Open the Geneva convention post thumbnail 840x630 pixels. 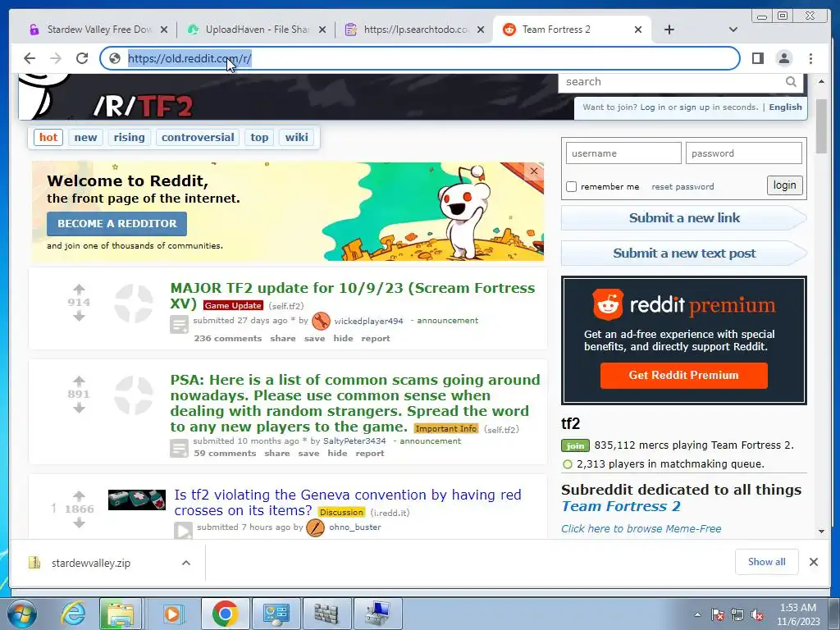coord(137,500)
